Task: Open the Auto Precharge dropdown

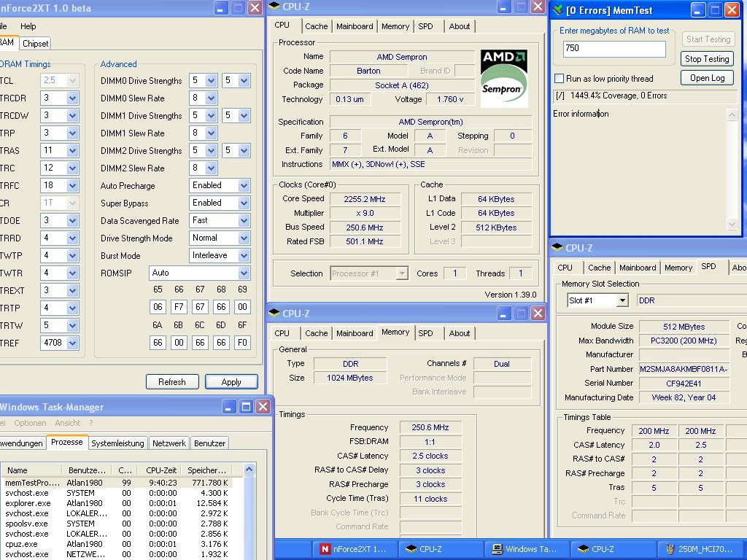Action: tap(244, 186)
